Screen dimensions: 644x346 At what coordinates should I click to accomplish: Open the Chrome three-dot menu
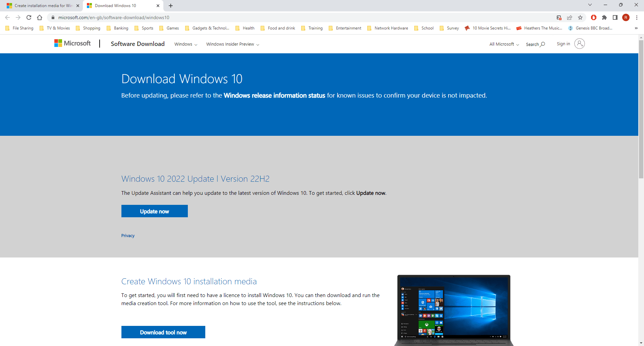click(637, 17)
